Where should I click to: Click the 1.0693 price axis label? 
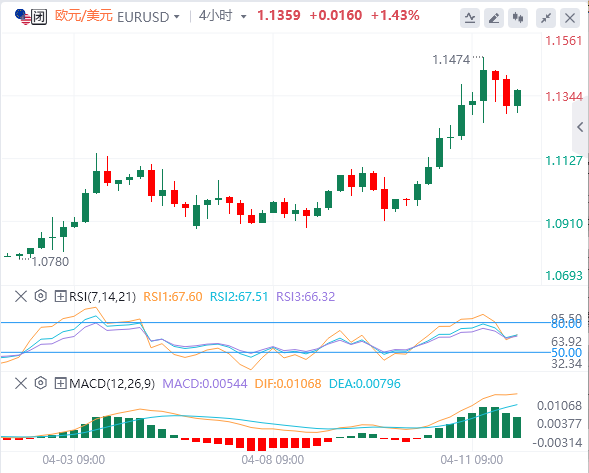564,276
